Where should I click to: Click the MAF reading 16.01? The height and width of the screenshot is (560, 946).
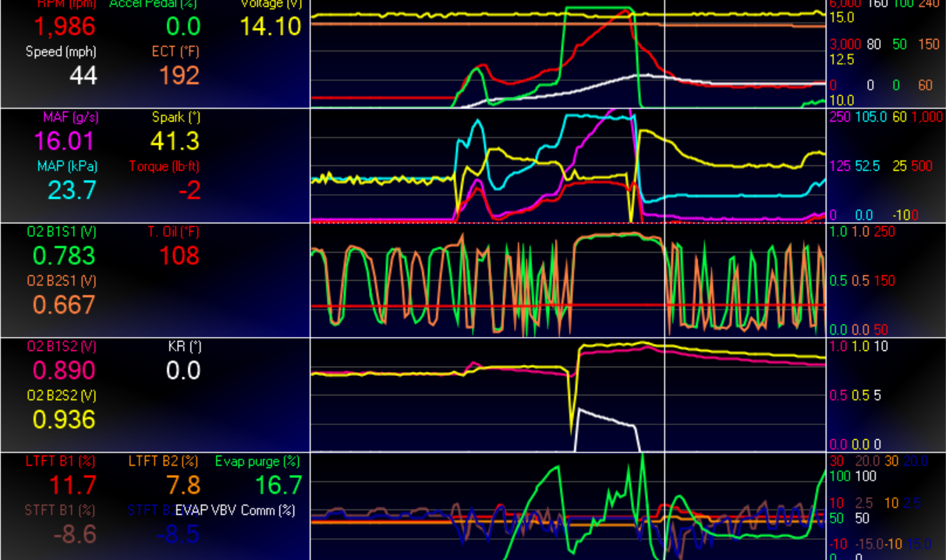(65, 141)
